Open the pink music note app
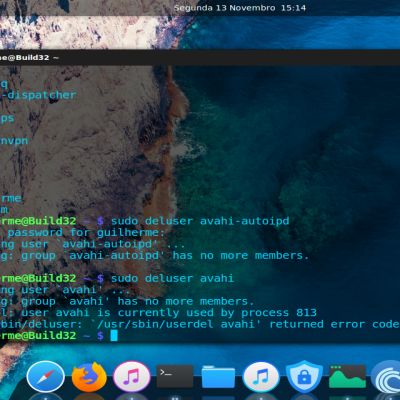This screenshot has height=400, width=400. point(132,377)
